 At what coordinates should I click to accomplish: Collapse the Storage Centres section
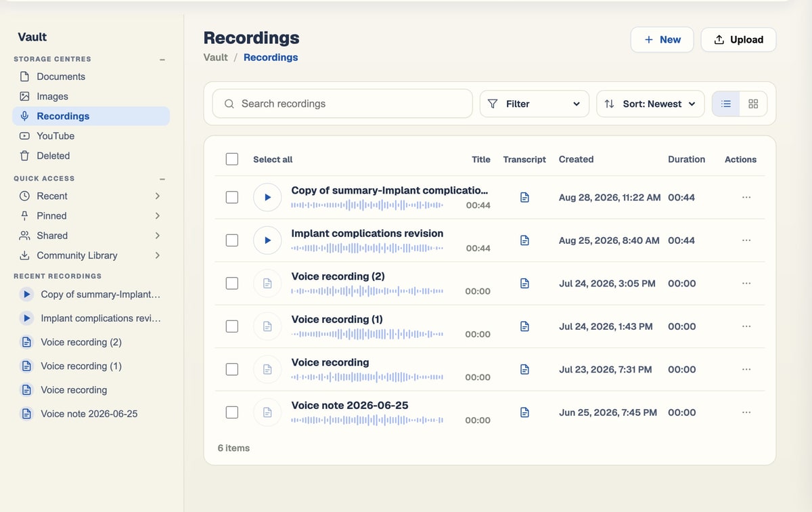point(162,60)
